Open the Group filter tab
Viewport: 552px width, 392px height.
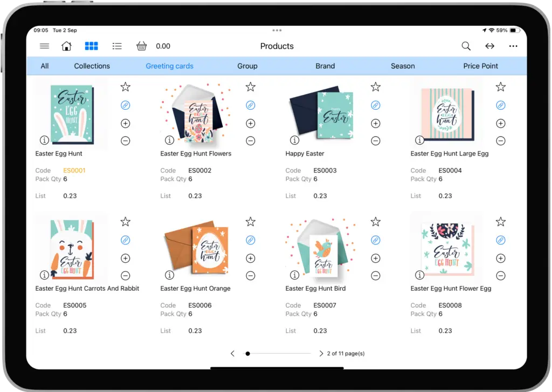(x=247, y=66)
